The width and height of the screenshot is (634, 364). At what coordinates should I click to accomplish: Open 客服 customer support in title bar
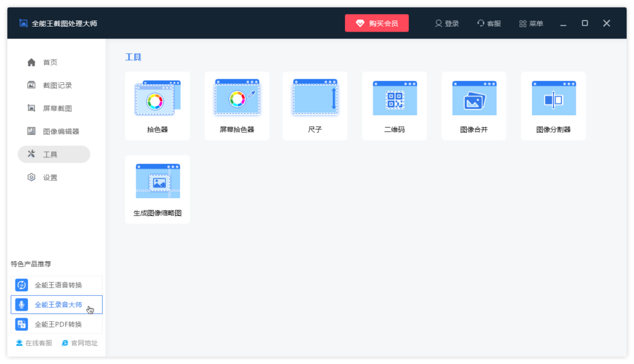[x=489, y=24]
